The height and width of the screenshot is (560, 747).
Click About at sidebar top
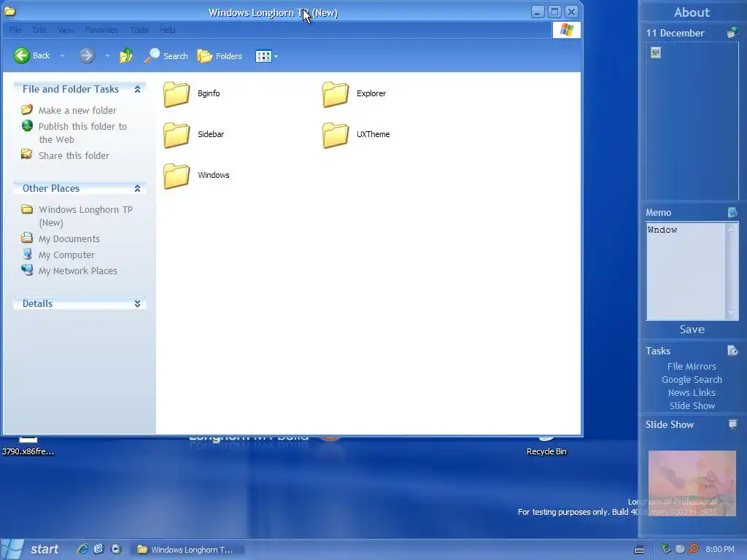692,12
